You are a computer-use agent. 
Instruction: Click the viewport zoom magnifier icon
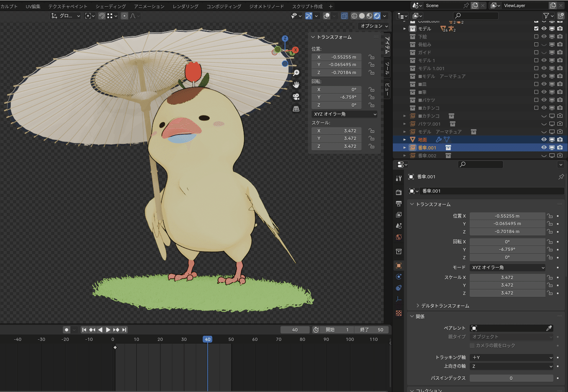tap(296, 72)
